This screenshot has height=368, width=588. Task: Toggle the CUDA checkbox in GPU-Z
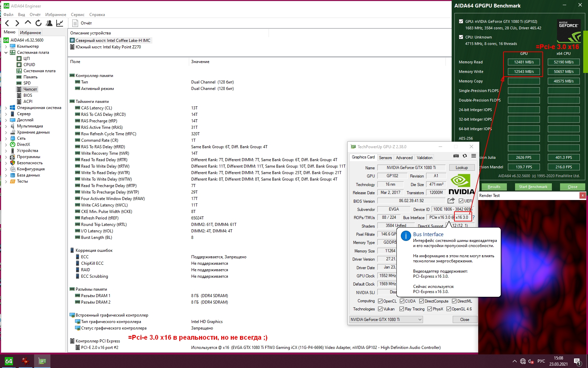tap(402, 301)
